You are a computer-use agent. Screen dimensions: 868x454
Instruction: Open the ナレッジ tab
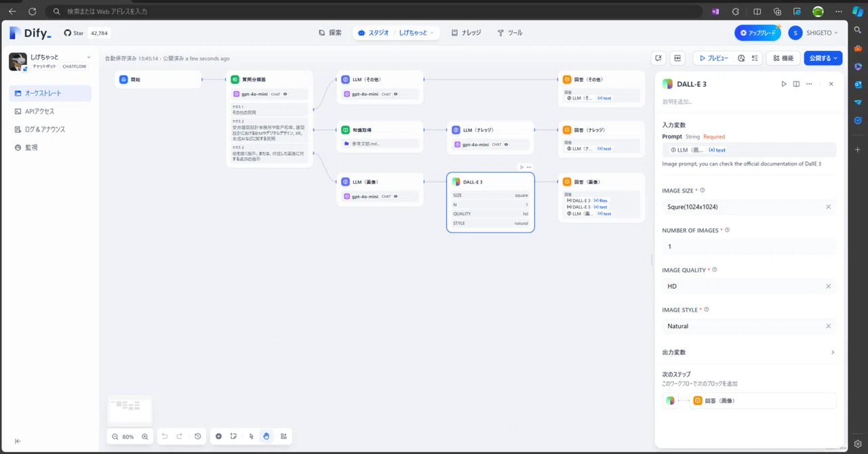[x=467, y=33]
